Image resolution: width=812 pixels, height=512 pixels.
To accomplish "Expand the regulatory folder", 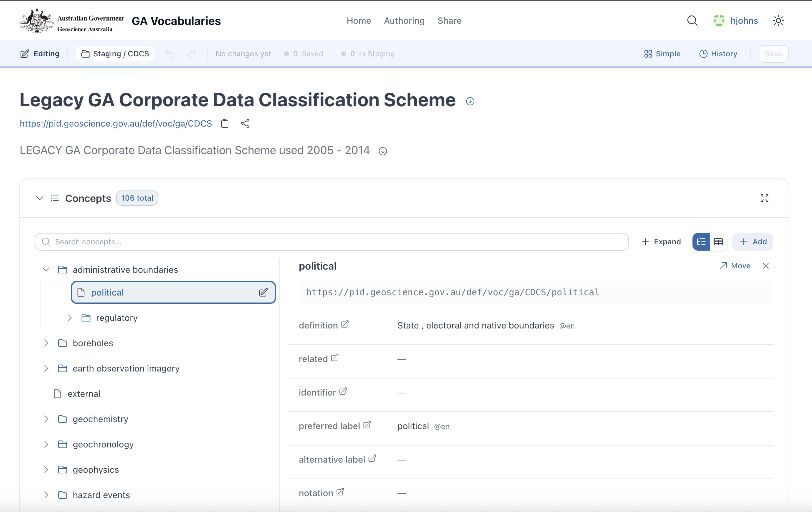I will coord(70,318).
